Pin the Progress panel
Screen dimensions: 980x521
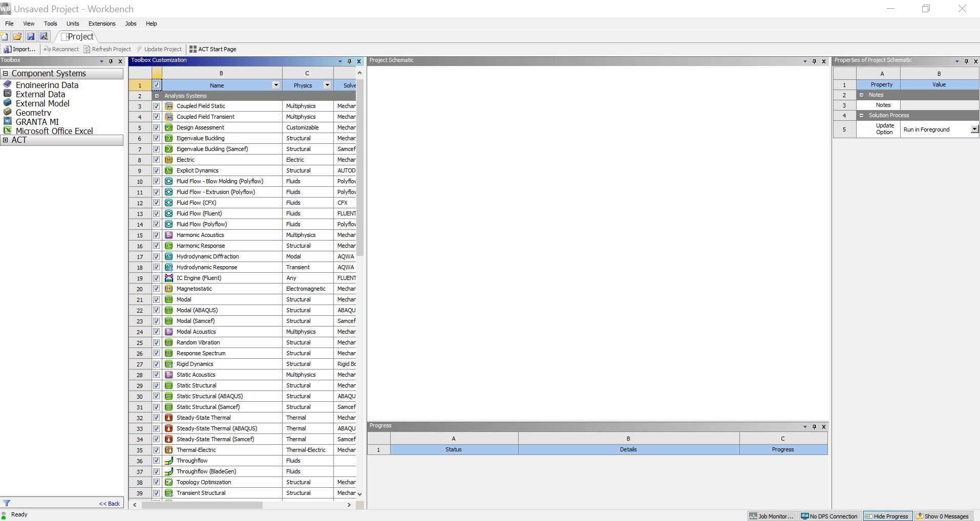814,427
